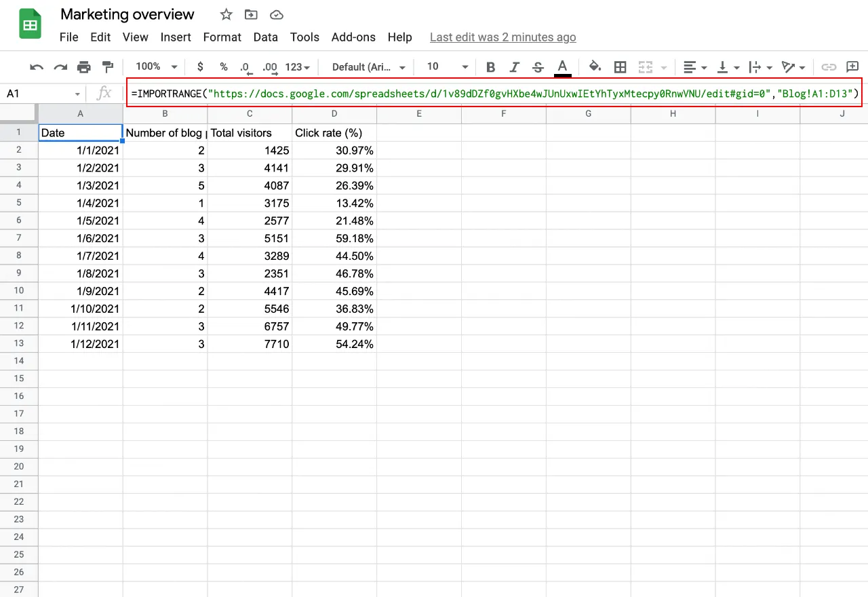Click the select-all corner box
Screen dimensions: 868x597
click(19, 113)
